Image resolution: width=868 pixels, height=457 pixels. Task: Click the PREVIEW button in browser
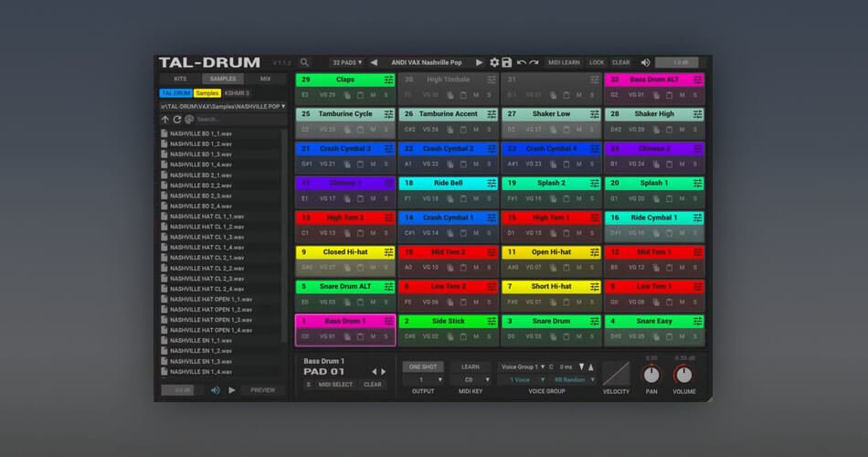[262, 390]
